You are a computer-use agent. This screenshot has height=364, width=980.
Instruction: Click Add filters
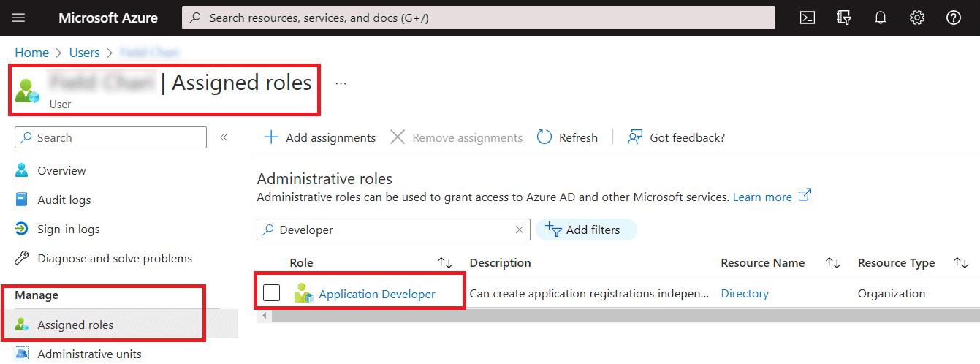click(x=586, y=230)
